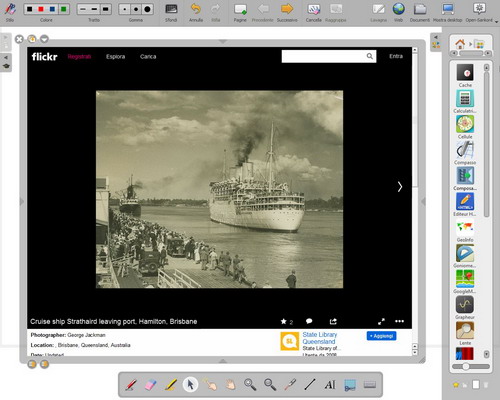This screenshot has height=400, width=500.
Task: Select the medium Gomma eraser size
Action: (x=136, y=9)
